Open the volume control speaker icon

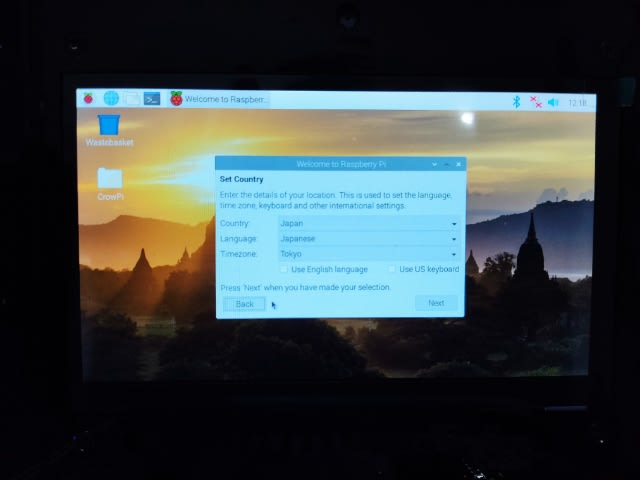[553, 102]
